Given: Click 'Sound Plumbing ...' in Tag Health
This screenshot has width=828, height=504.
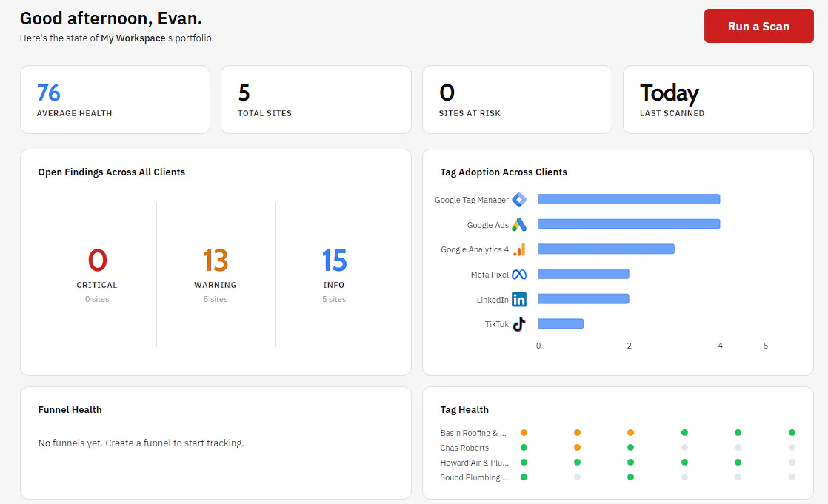Looking at the screenshot, I should (x=474, y=477).
